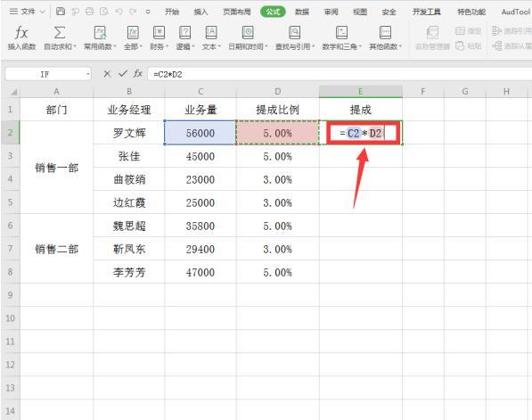Image resolution: width=532 pixels, height=420 pixels.
Task: Confirm formula with the checkmark icon
Action: click(122, 73)
